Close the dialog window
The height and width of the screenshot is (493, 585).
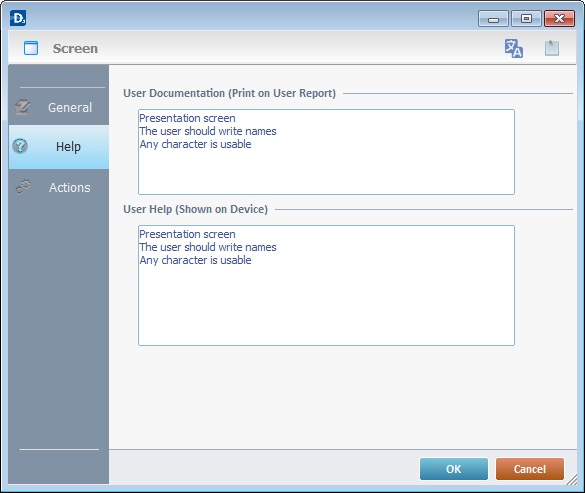tap(559, 19)
